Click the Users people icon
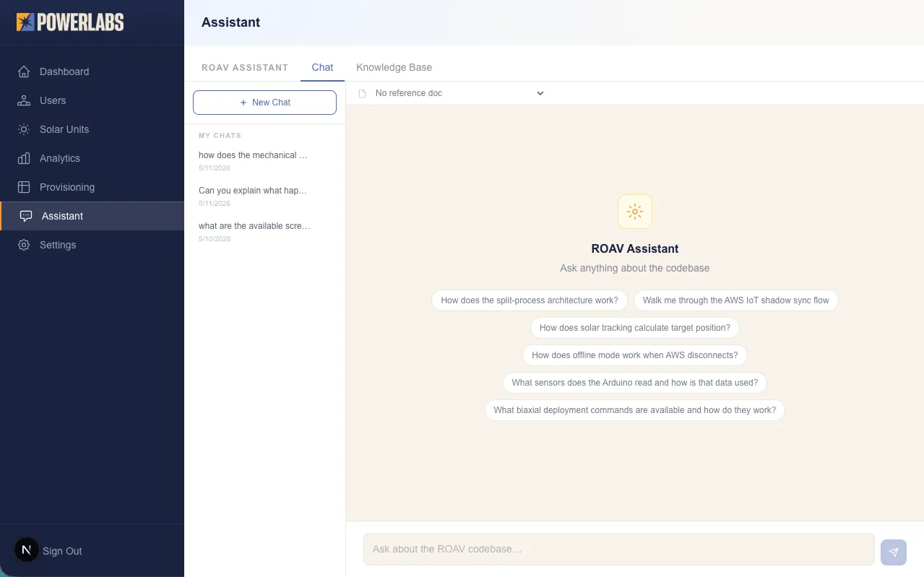924x577 pixels. coord(24,100)
